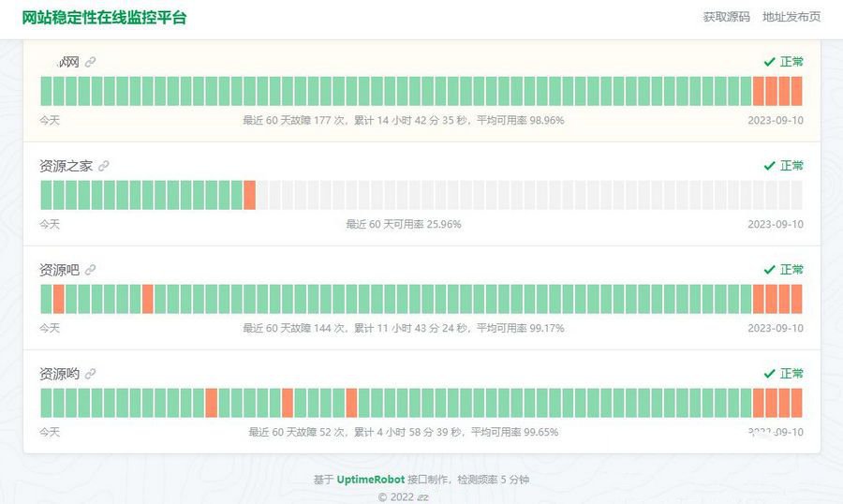Open the link icon beside 资源之家
The height and width of the screenshot is (504, 843).
point(104,166)
